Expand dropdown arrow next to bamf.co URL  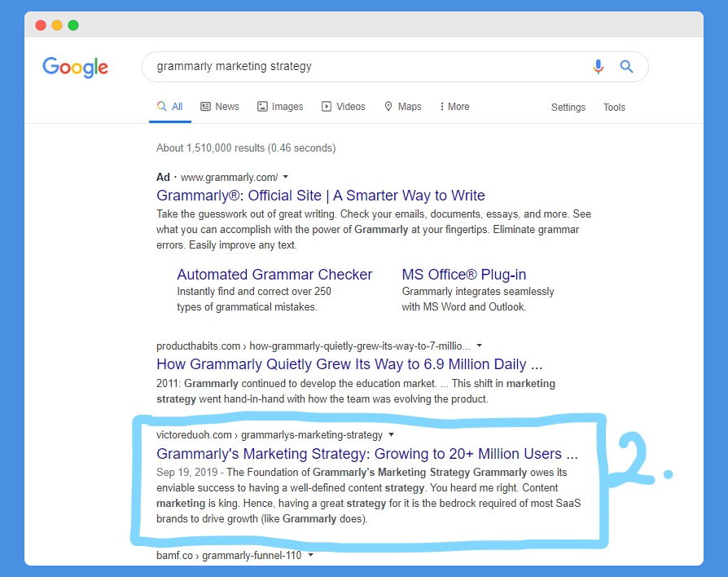tap(310, 555)
